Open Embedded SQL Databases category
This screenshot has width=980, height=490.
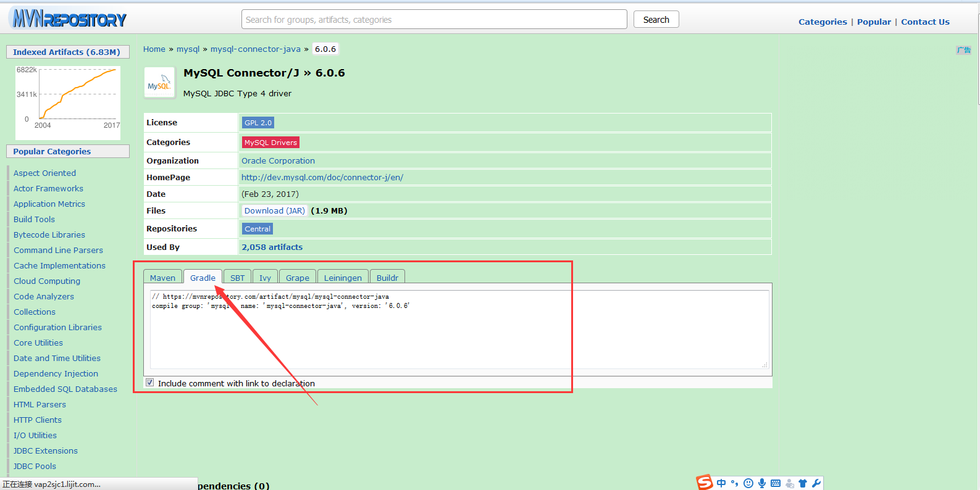click(x=65, y=389)
